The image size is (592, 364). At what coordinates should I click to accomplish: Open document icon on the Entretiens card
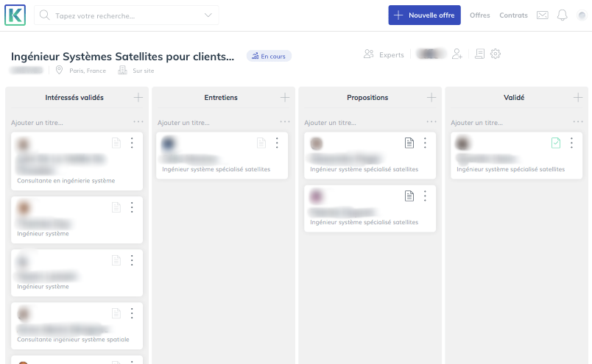click(x=261, y=143)
